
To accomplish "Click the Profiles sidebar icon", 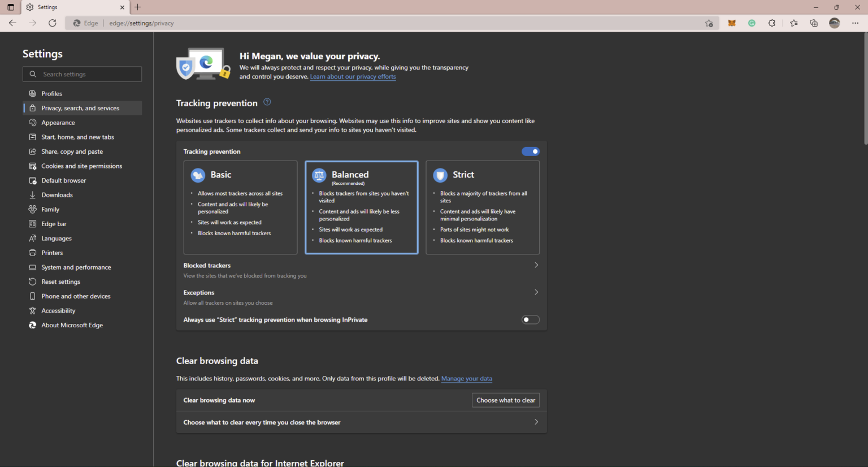I will 33,93.
